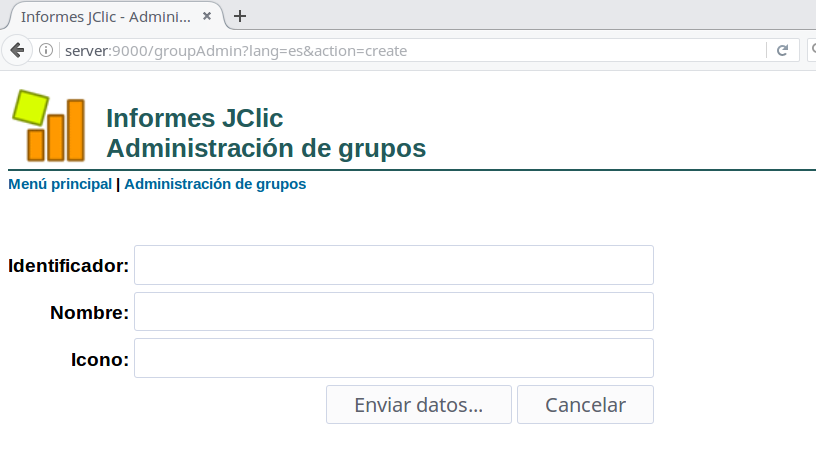Viewport: 816px width, 454px height.
Task: Click the Informes JClic page heading
Action: coord(195,118)
